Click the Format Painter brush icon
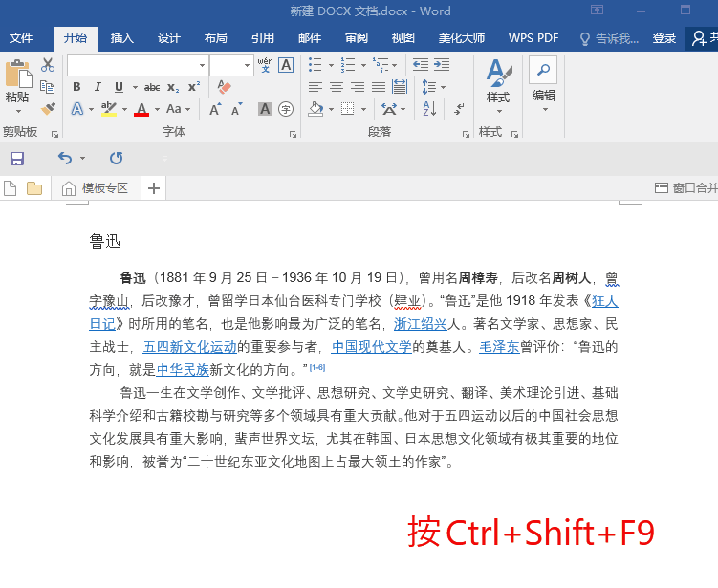Image resolution: width=718 pixels, height=588 pixels. [48, 108]
